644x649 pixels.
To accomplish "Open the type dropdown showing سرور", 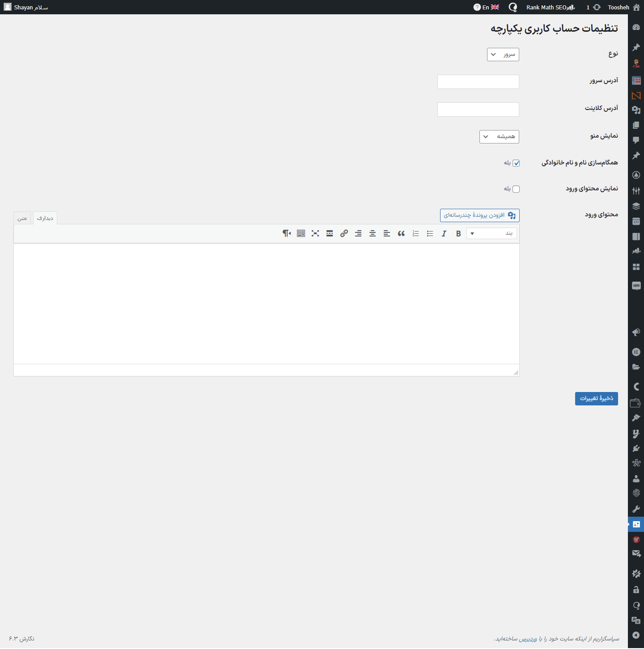I will [x=503, y=55].
